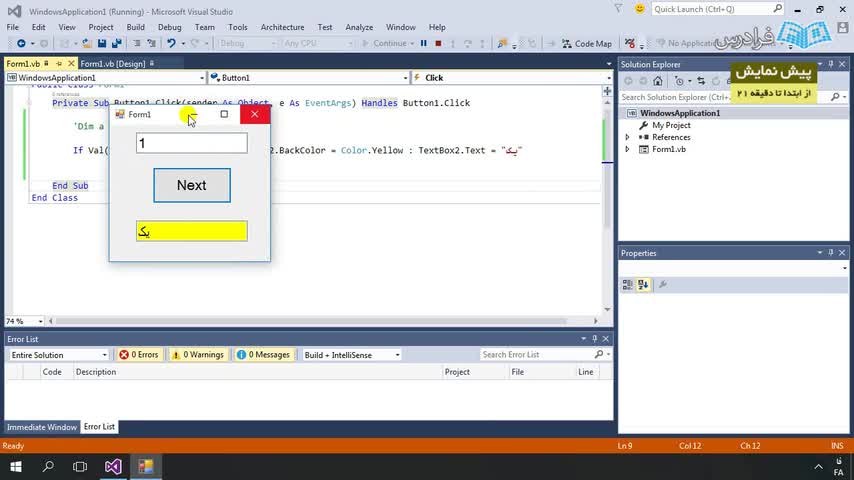Toggle the 0 Warnings filter

tap(198, 355)
